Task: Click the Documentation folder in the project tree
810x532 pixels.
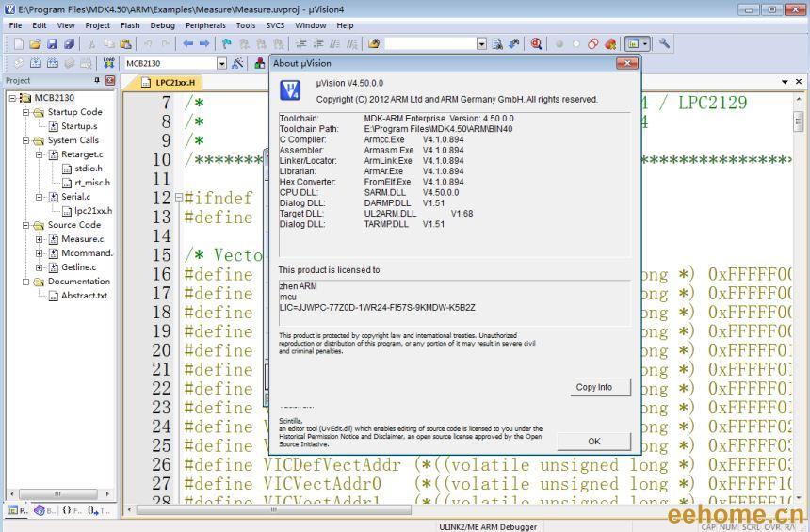Action: pyautogui.click(x=78, y=282)
